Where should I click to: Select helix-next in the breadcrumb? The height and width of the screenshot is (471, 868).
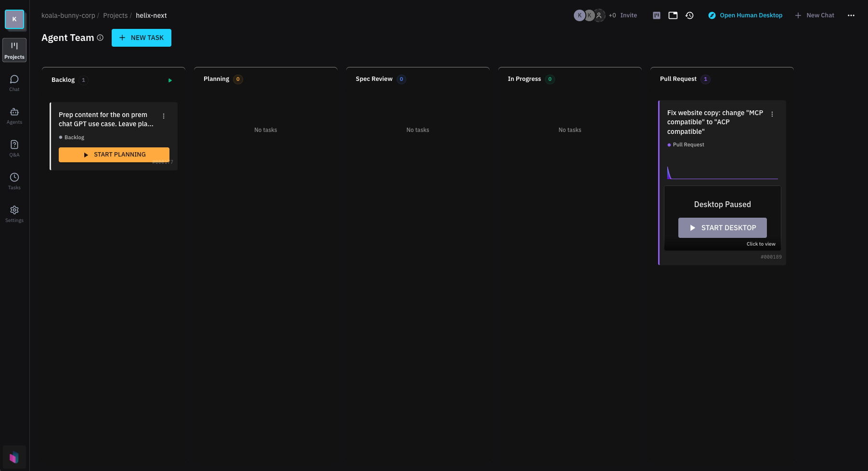click(x=151, y=15)
